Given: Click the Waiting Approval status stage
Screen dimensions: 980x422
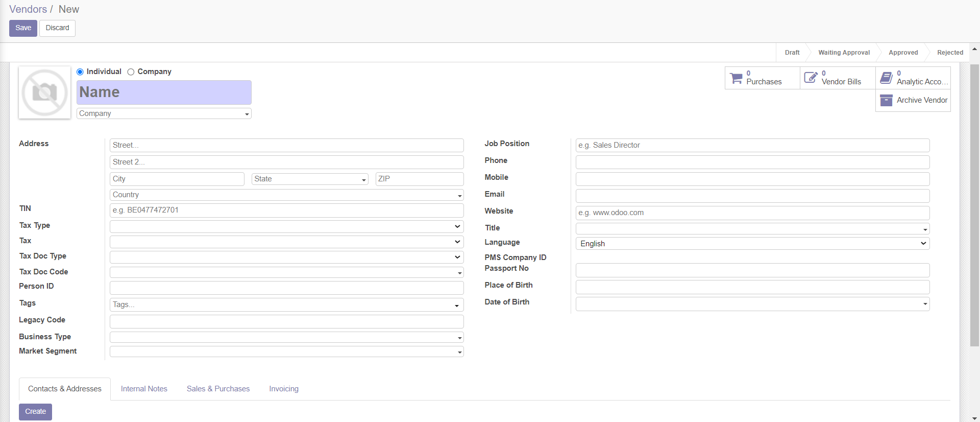Looking at the screenshot, I should click(x=844, y=53).
